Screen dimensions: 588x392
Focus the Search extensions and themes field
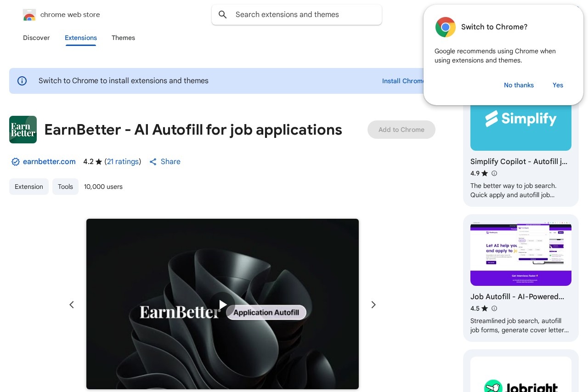(303, 15)
